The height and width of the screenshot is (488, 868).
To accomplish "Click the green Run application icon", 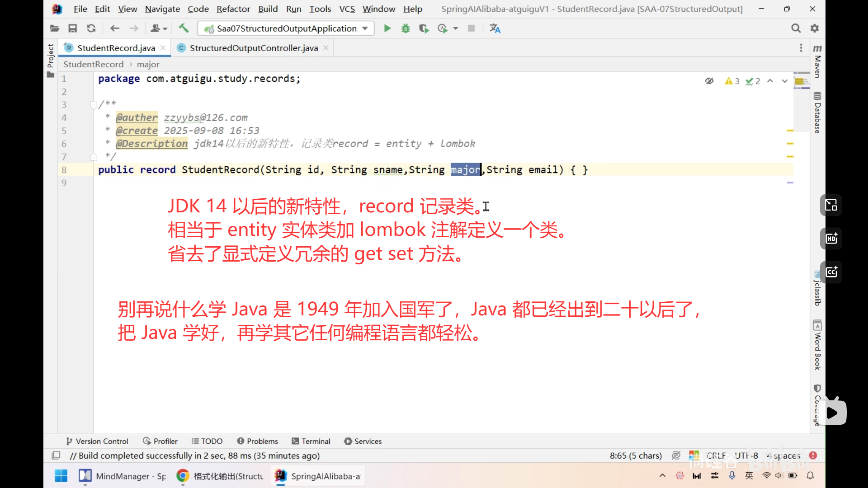I will 387,28.
